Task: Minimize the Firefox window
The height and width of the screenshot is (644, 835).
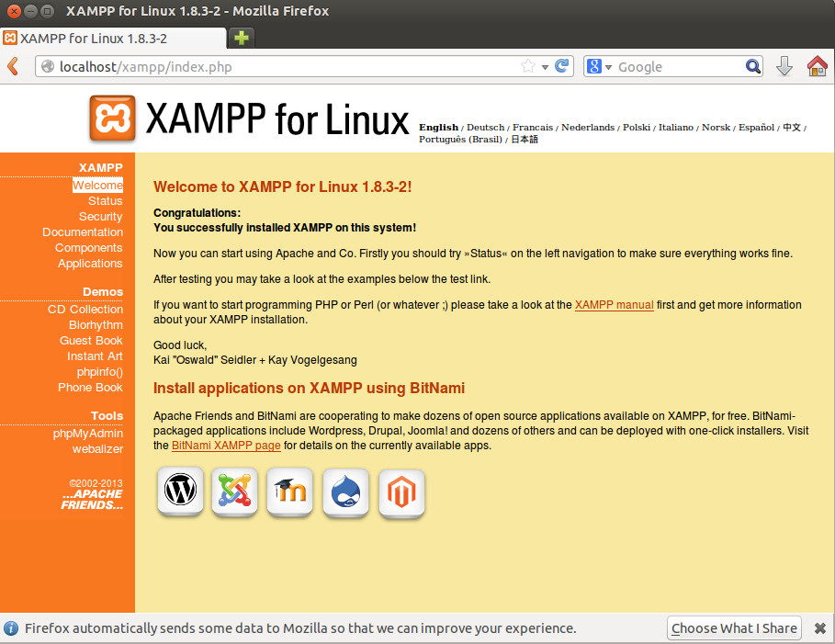Action: point(31,11)
